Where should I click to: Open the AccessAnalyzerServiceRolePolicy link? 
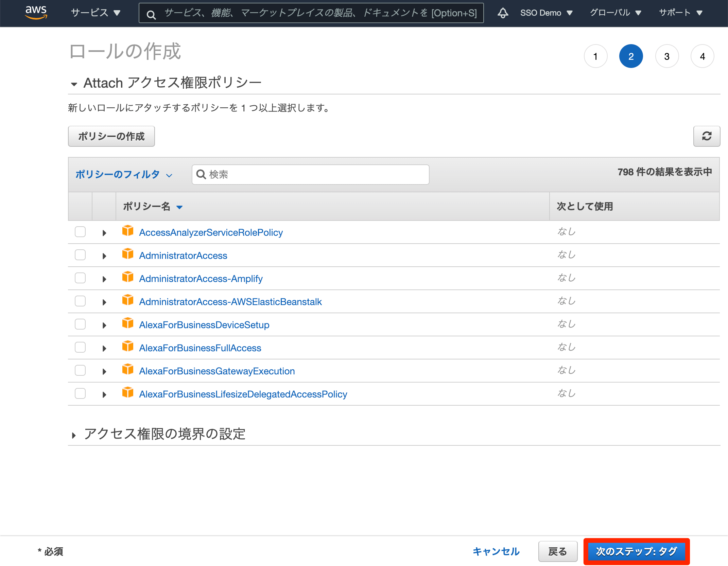211,232
